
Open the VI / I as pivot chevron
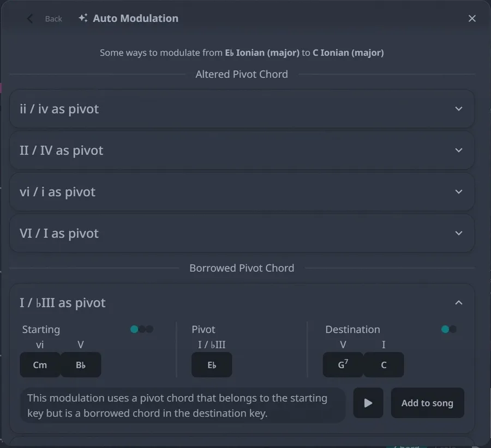click(x=458, y=233)
